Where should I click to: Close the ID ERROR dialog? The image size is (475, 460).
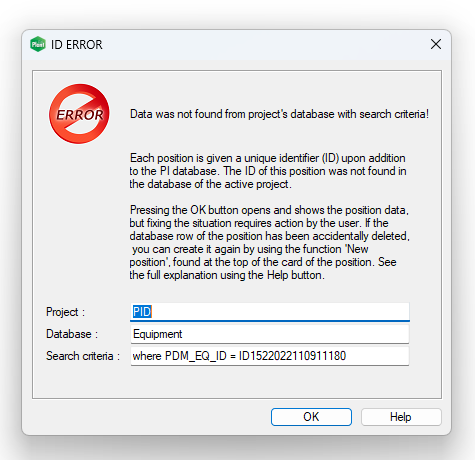(x=436, y=44)
